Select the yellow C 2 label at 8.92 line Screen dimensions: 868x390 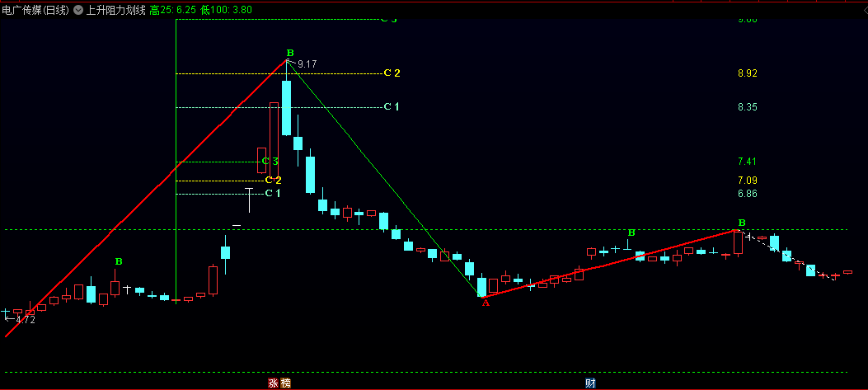392,73
